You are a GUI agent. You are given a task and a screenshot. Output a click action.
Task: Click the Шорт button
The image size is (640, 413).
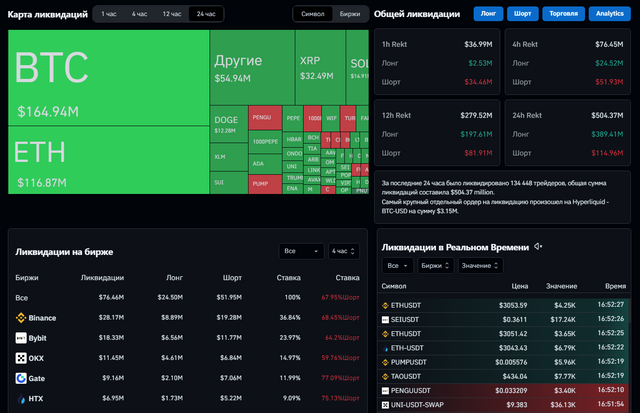(x=522, y=13)
